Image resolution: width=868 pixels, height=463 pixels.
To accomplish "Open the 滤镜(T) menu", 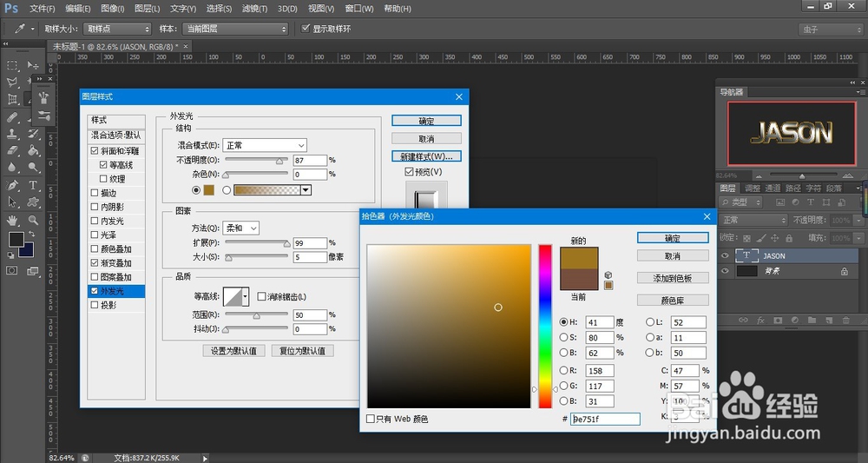I will click(x=254, y=9).
